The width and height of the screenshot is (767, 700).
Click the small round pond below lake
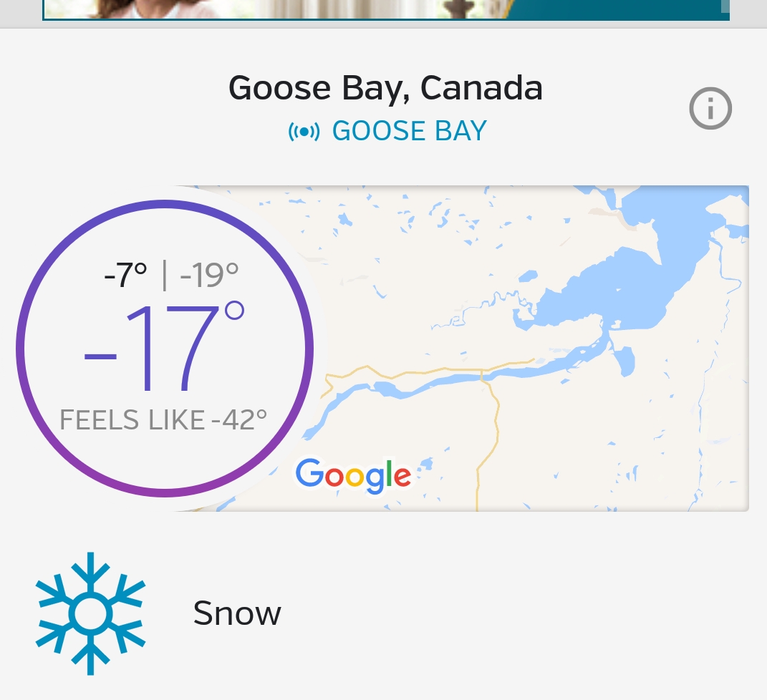624,361
